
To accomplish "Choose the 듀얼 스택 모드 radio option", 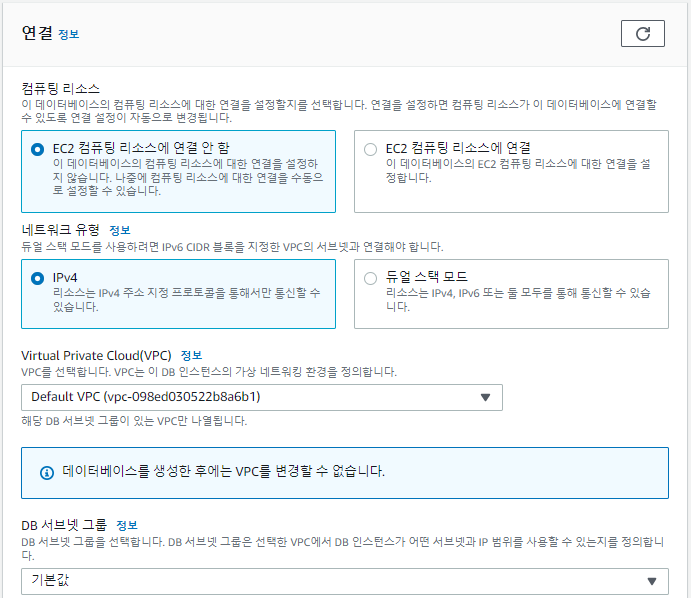I will coord(370,279).
